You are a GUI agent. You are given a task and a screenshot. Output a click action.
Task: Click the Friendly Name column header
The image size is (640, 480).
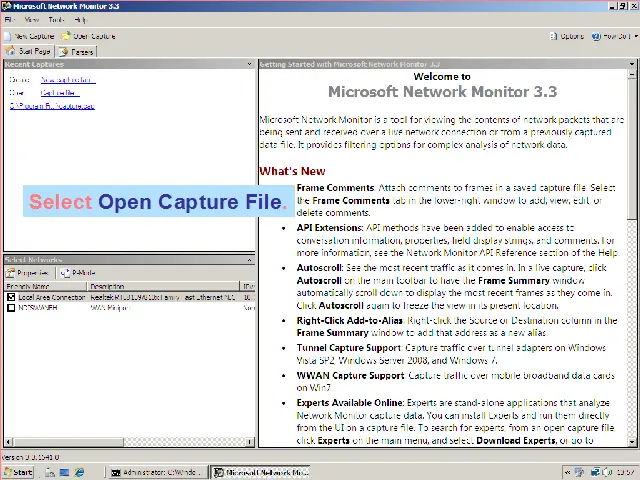point(45,286)
